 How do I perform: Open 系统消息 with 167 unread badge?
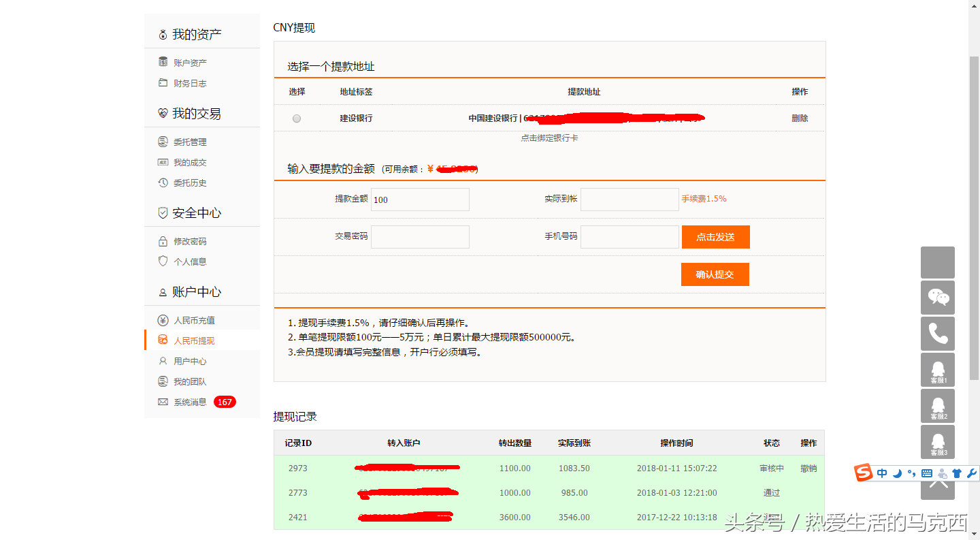(190, 402)
